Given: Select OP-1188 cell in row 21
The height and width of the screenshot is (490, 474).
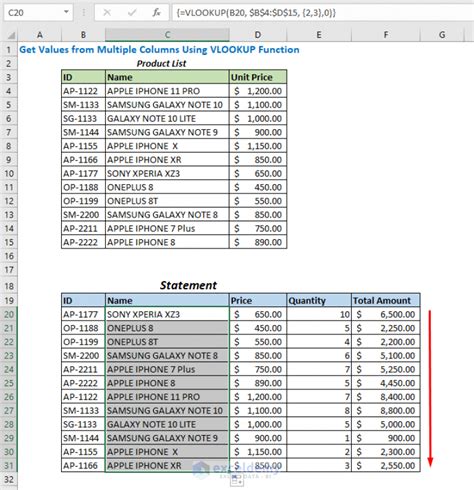Looking at the screenshot, I should click(83, 328).
